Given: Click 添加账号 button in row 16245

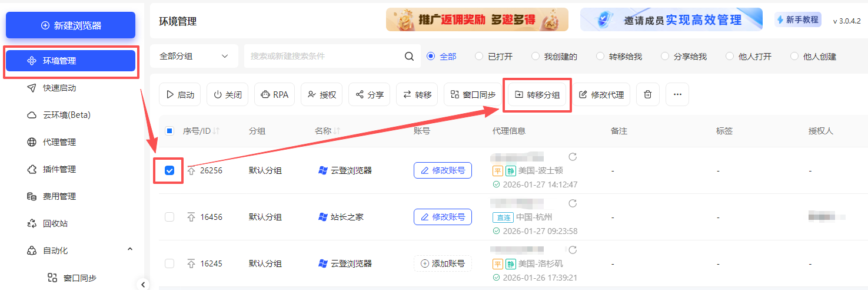Looking at the screenshot, I should (x=443, y=263).
